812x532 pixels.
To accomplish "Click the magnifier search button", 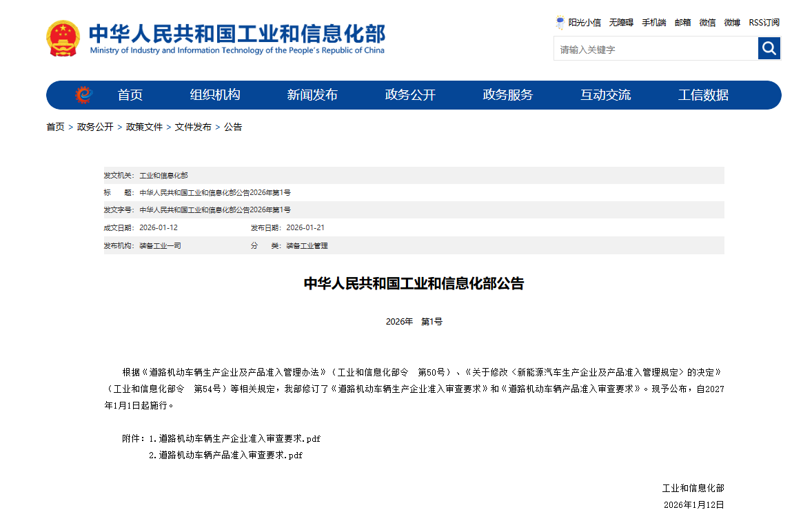I will pos(769,49).
